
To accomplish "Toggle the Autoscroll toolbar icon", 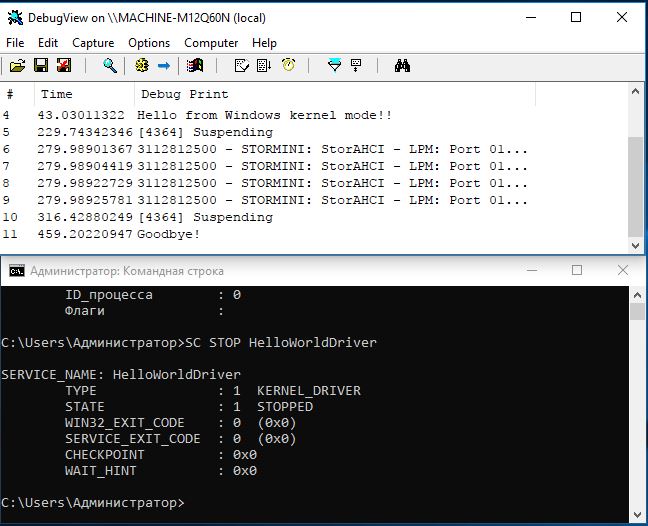I will (264, 65).
